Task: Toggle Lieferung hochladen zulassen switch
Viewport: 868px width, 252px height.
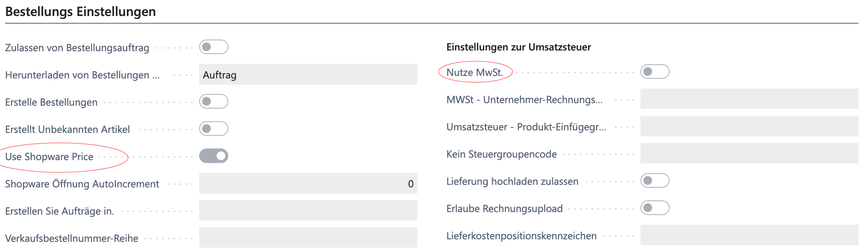Action: click(x=655, y=181)
